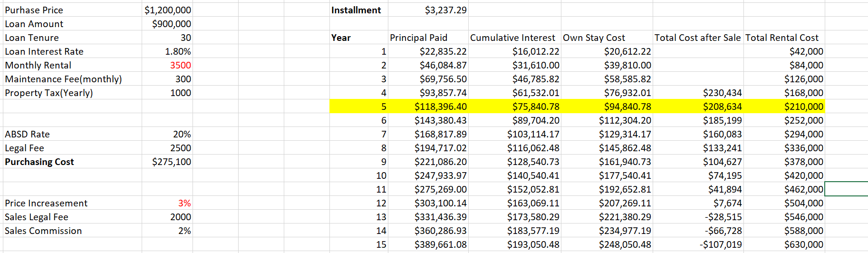Viewport: 868px width, 253px height.
Task: Select the Purchasing Cost total $275,100
Action: click(x=171, y=162)
